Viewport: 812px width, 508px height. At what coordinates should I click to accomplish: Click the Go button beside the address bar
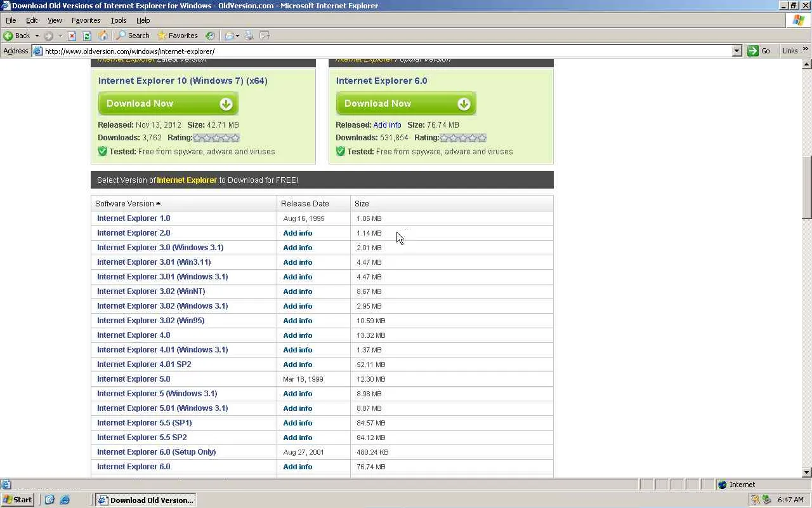pyautogui.click(x=760, y=51)
